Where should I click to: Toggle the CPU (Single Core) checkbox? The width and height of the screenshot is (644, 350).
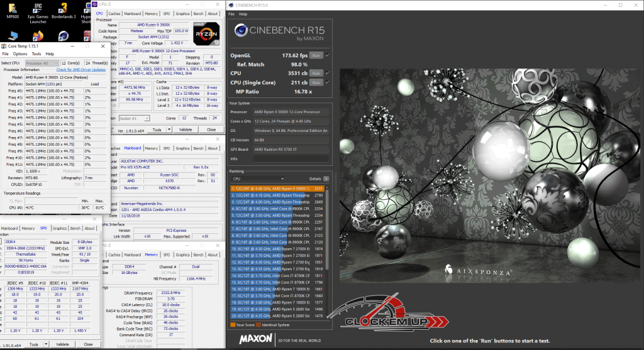(x=328, y=82)
